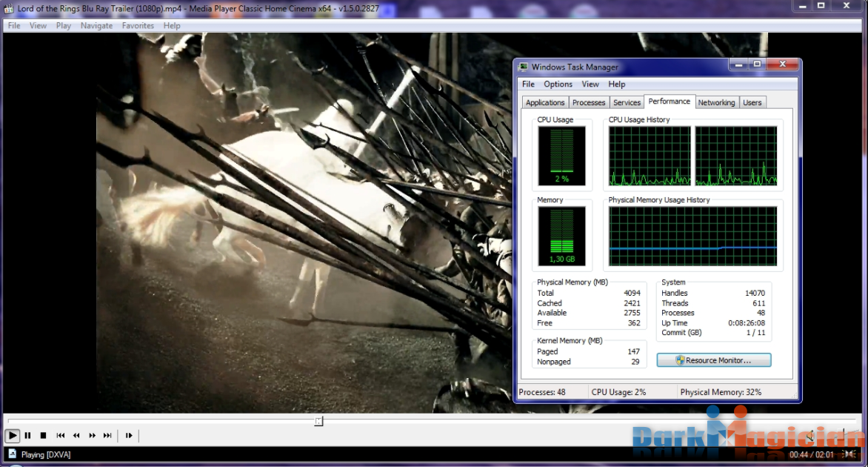868x467 pixels.
Task: Click the Available memory value 2755
Action: tap(632, 312)
